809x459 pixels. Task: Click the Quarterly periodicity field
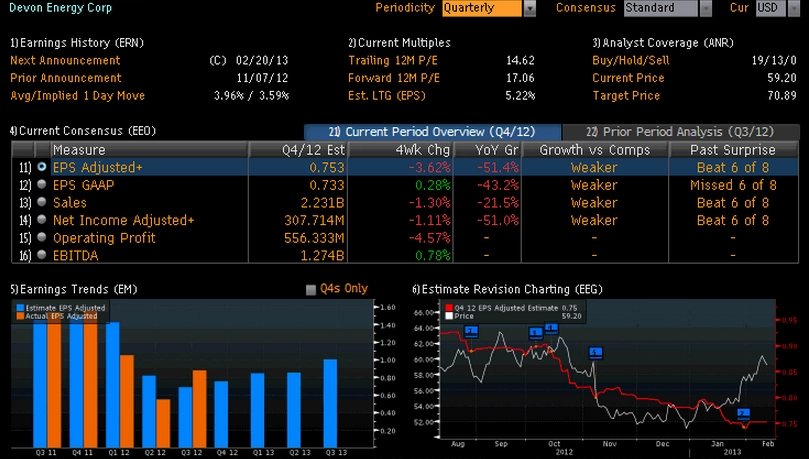[x=482, y=8]
